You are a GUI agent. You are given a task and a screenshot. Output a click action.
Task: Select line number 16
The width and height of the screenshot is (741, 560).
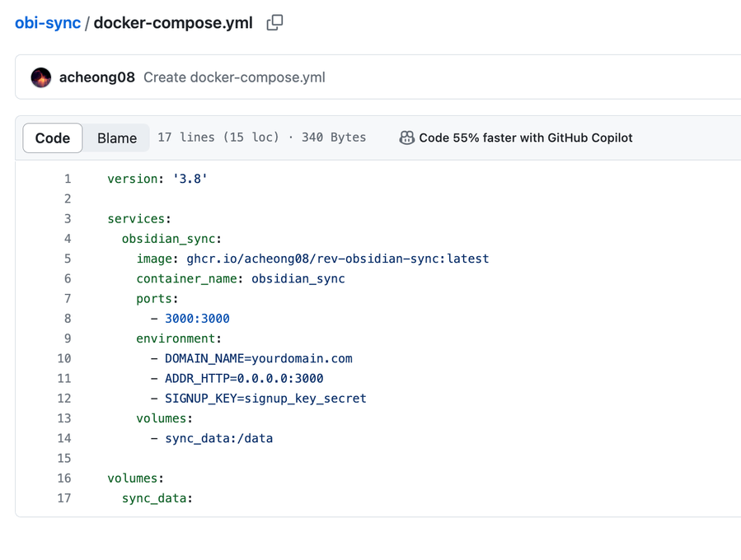[x=64, y=478]
